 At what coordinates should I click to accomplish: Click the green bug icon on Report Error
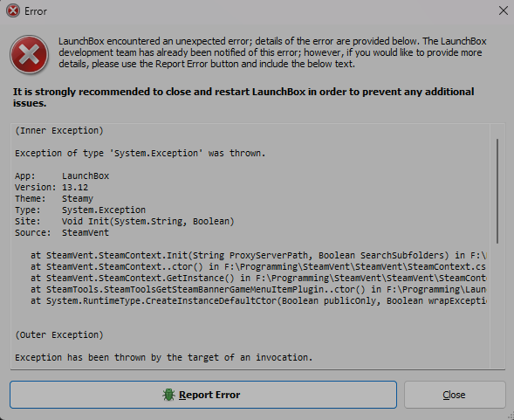click(168, 395)
